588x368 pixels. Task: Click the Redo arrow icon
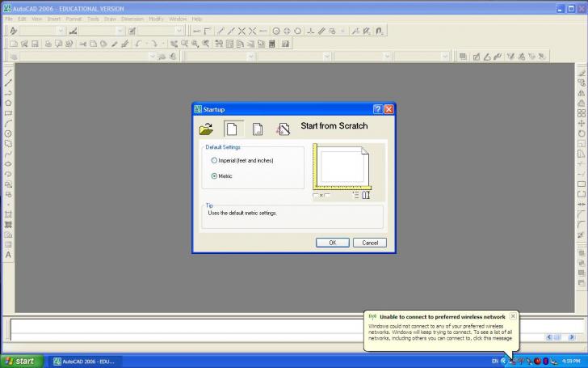click(154, 44)
